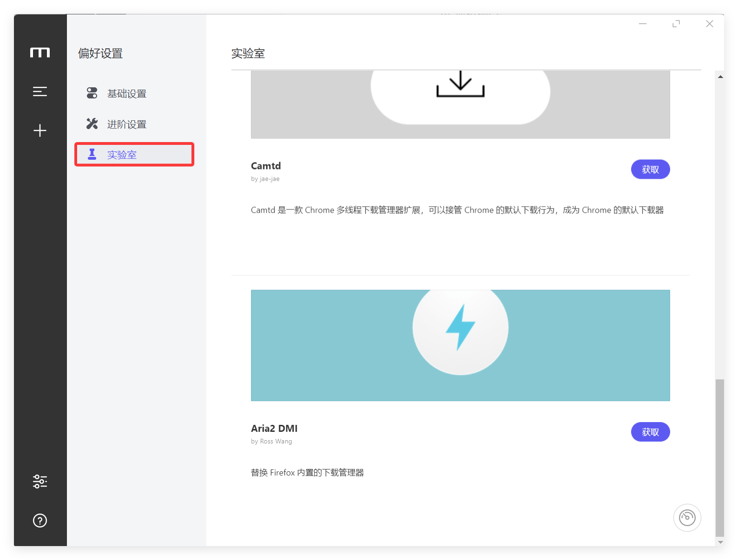Add a new download task with the plus icon

pyautogui.click(x=40, y=130)
